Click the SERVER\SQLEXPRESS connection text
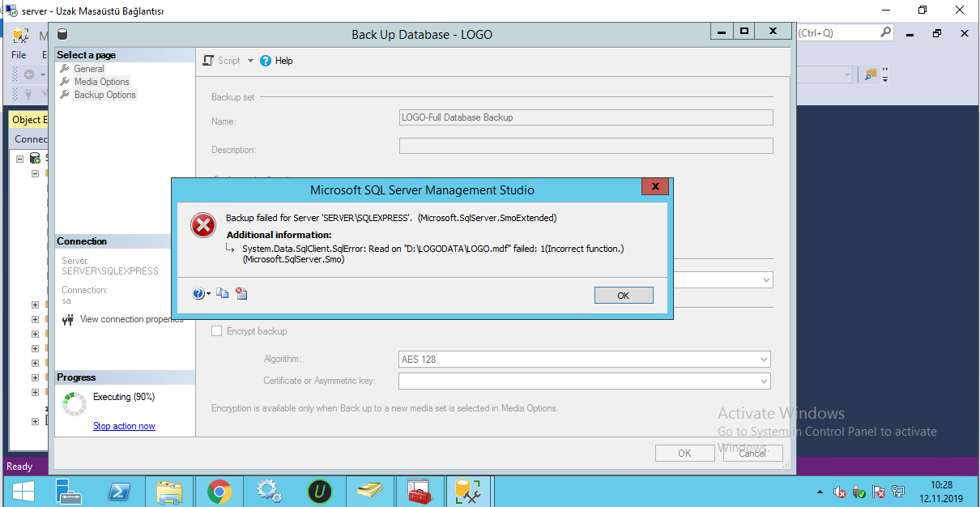 pos(110,271)
